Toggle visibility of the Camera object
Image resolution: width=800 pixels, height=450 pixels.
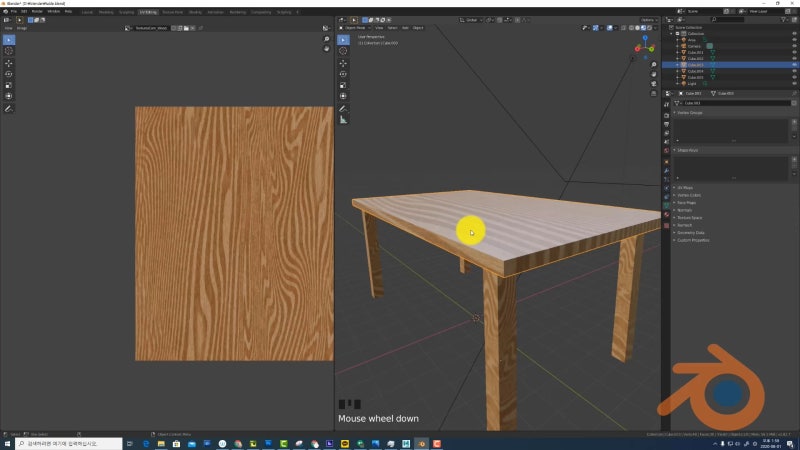(x=794, y=46)
